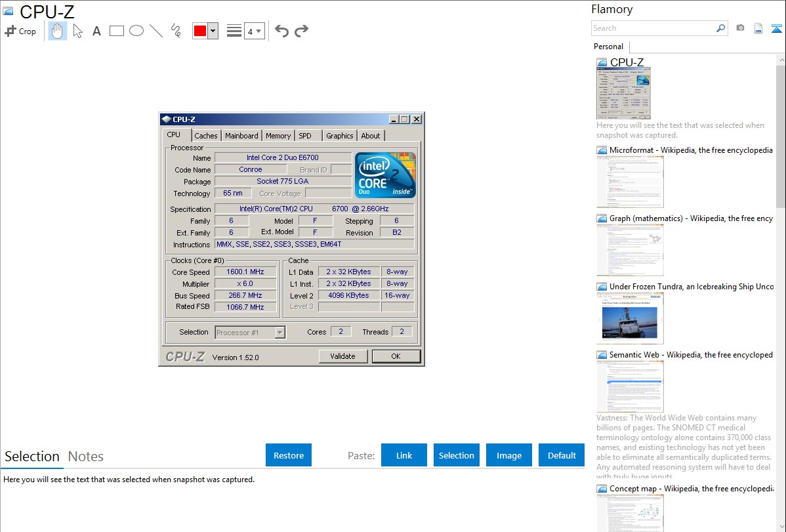
Task: Select the straight line drawing tool
Action: click(156, 31)
